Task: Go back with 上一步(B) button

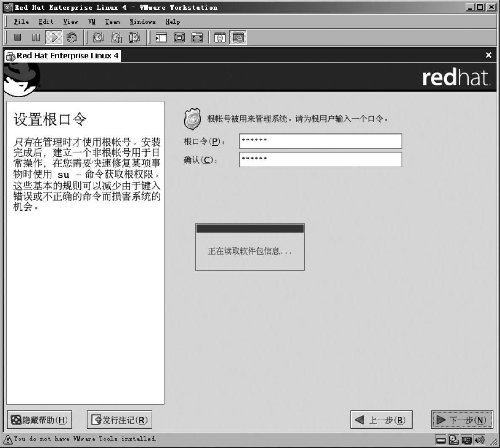Action: 381,420
